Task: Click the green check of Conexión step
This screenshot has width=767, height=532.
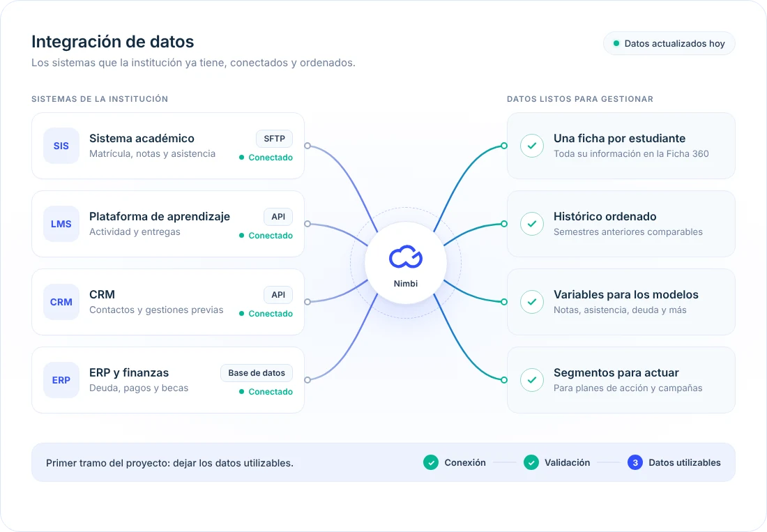Action: pyautogui.click(x=431, y=462)
